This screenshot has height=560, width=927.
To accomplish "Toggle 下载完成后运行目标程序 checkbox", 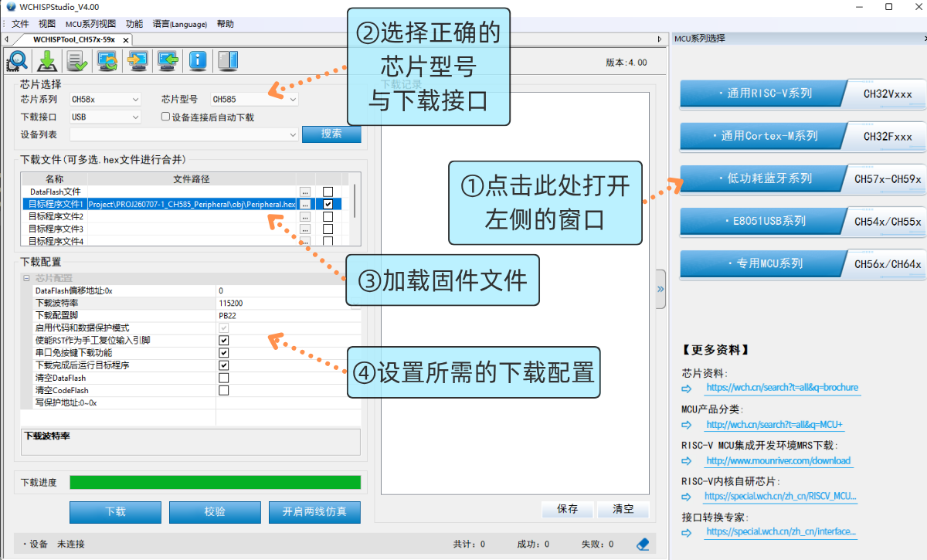I will pos(224,365).
